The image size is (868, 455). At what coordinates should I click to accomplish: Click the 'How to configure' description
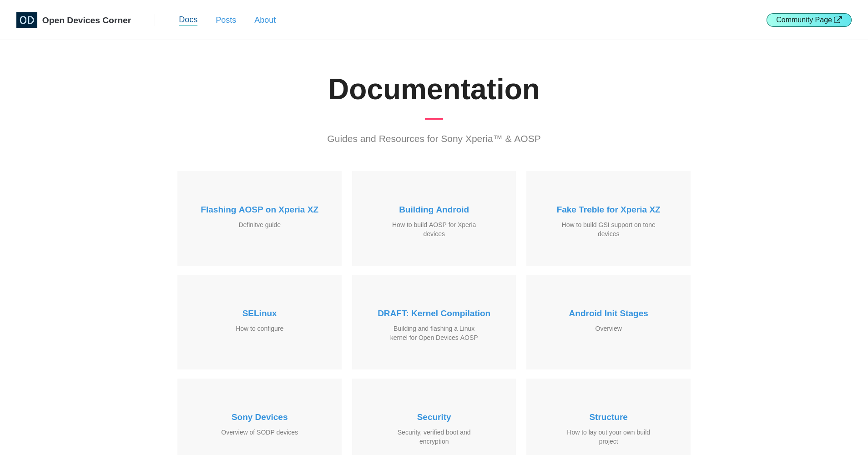click(x=259, y=329)
